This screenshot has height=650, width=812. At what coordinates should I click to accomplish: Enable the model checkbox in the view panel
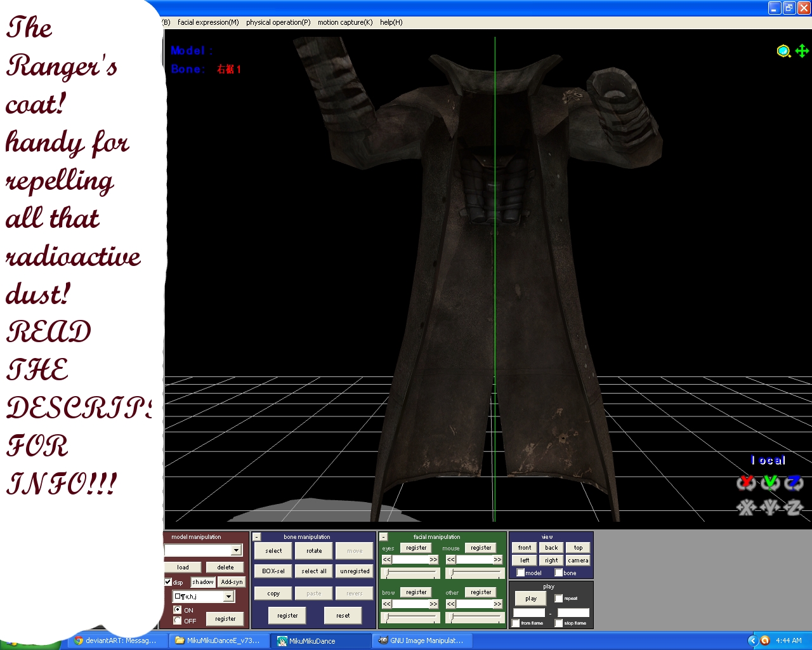tap(521, 573)
